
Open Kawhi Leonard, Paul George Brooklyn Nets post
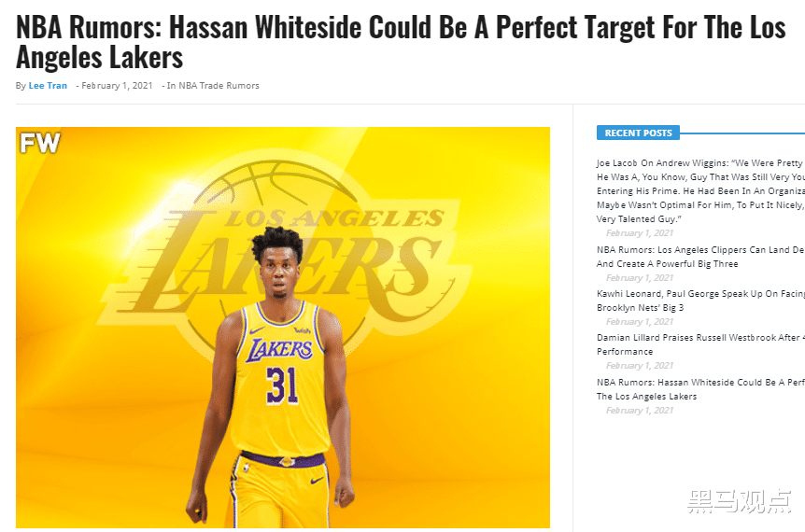pos(700,301)
